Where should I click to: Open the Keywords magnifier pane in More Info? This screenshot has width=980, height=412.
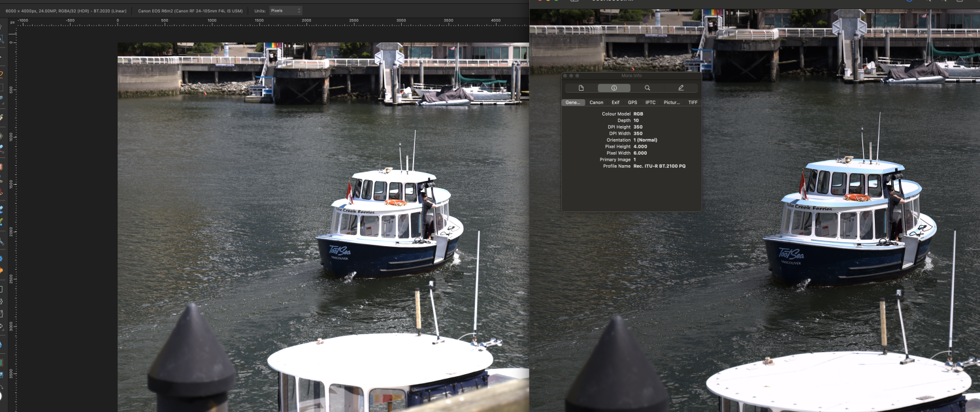[x=647, y=87]
